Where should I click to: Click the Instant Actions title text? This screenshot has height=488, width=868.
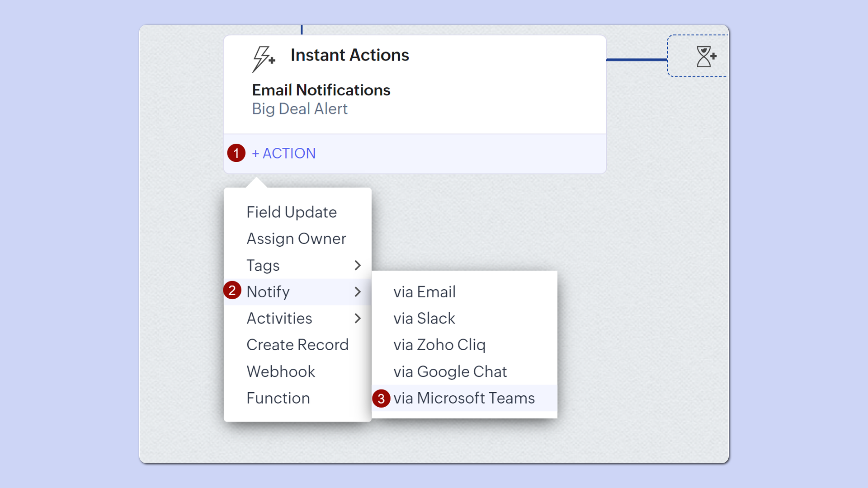[349, 55]
